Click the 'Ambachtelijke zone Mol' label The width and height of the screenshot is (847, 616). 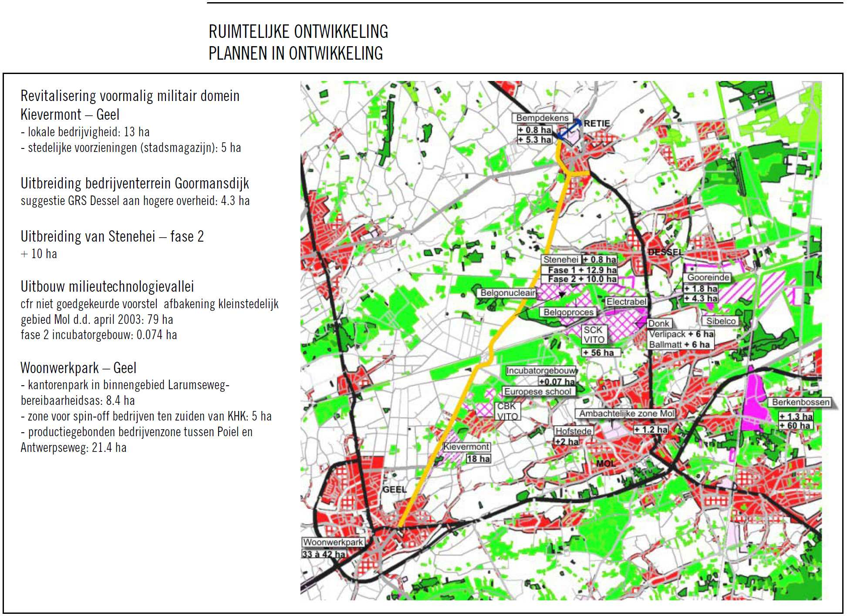[x=626, y=414]
